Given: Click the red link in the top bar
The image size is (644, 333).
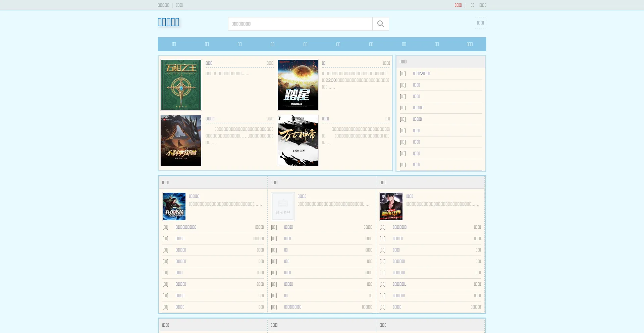Looking at the screenshot, I should 458,5.
